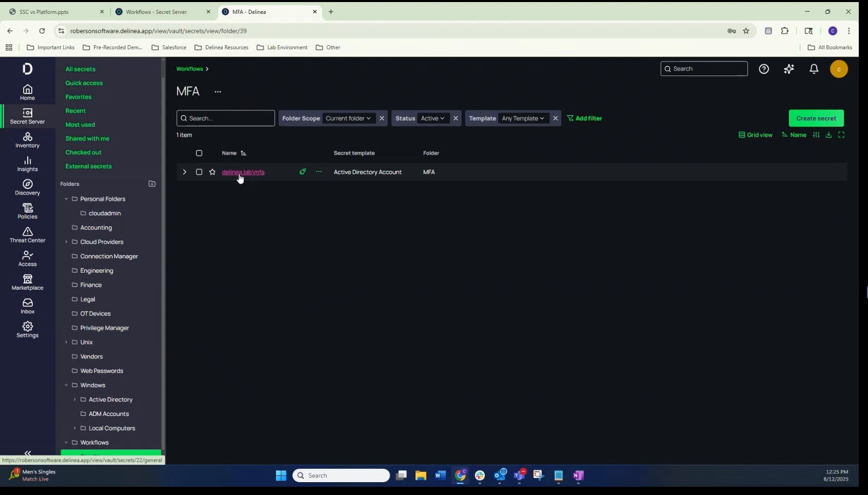The image size is (868, 495).
Task: Favorite the delinea.lab\mfa secret via star
Action: click(212, 172)
